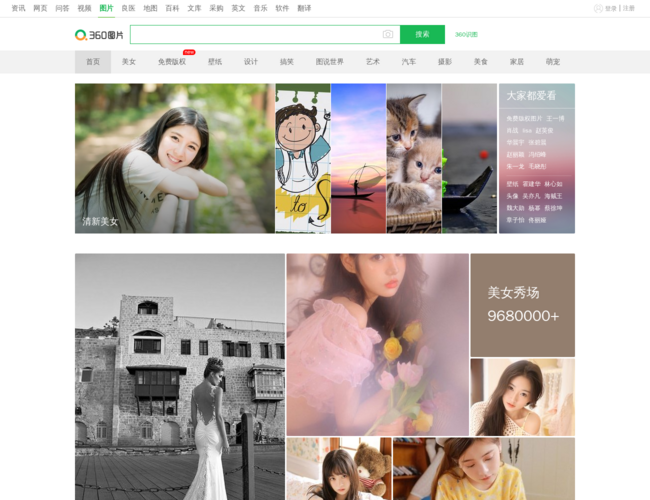This screenshot has width=650, height=500.
Task: Select the 首页 category tab
Action: tap(93, 62)
